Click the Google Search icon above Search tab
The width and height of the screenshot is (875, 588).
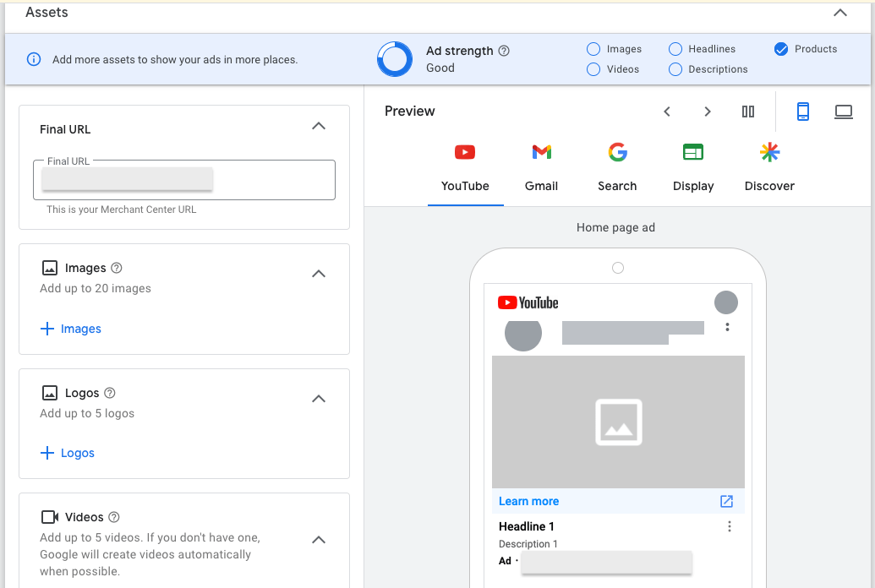point(617,152)
